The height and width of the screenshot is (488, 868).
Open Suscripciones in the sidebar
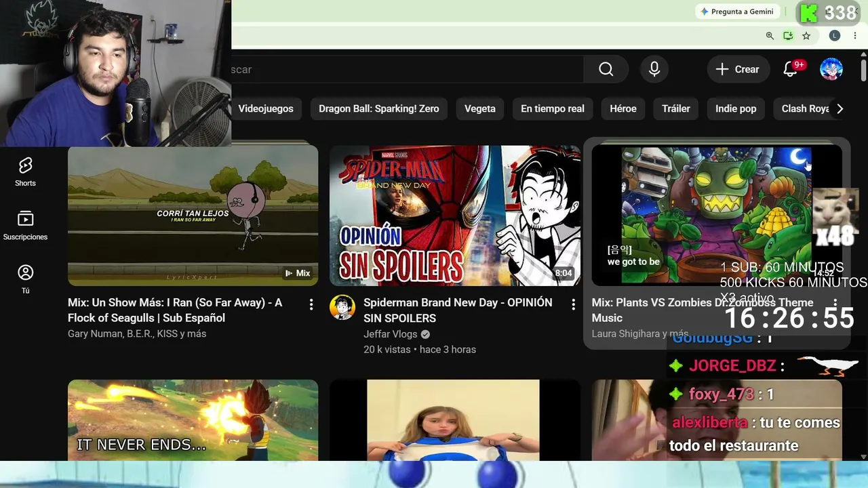[x=25, y=226]
